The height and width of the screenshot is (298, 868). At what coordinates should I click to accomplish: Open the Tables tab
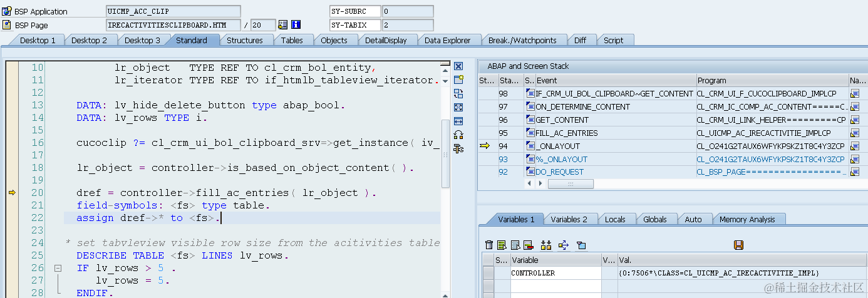coord(292,40)
